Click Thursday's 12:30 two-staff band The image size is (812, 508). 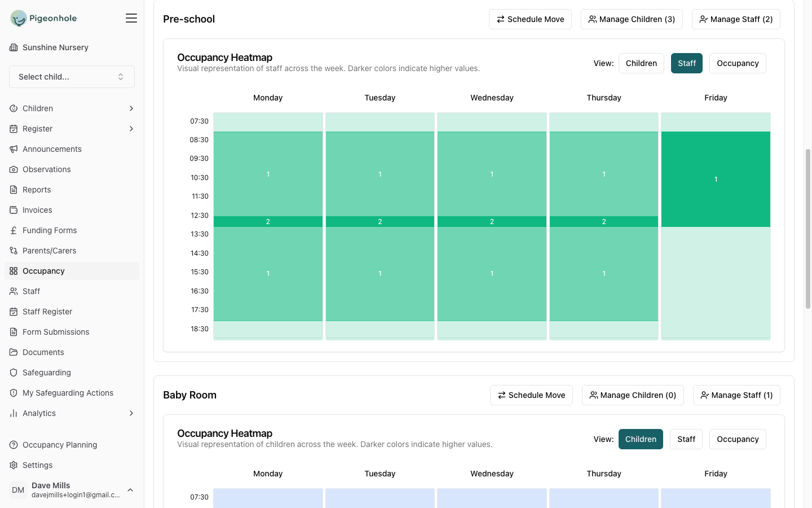pos(604,222)
